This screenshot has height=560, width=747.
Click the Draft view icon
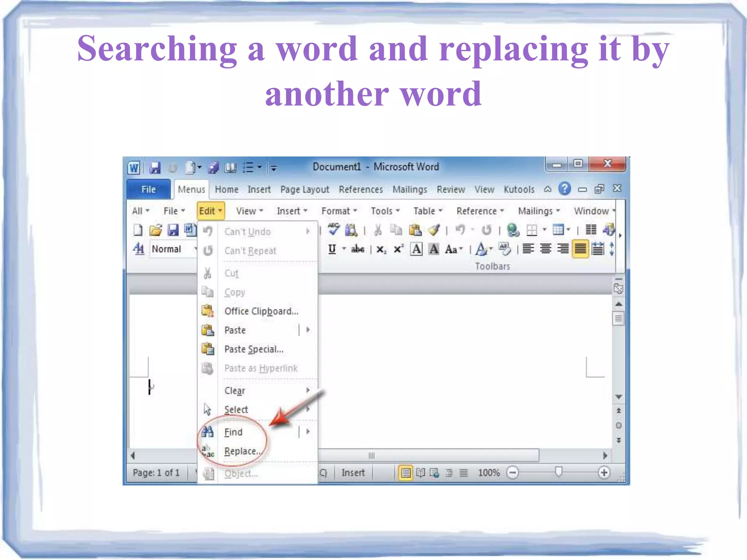pos(464,473)
